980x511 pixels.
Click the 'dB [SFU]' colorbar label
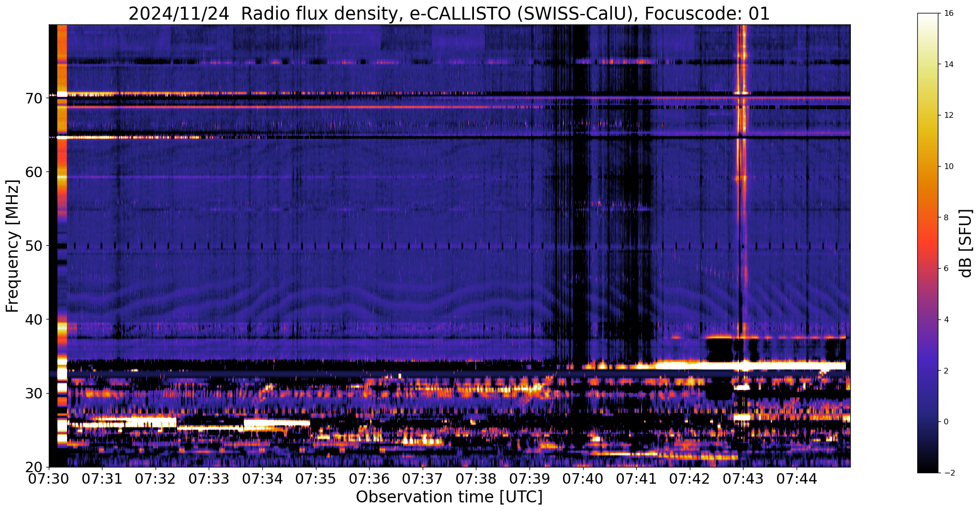966,243
